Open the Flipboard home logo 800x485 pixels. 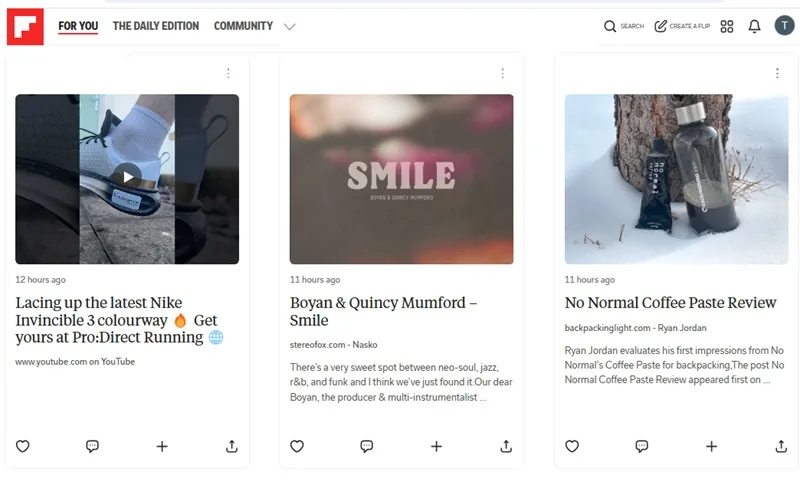coord(25,27)
